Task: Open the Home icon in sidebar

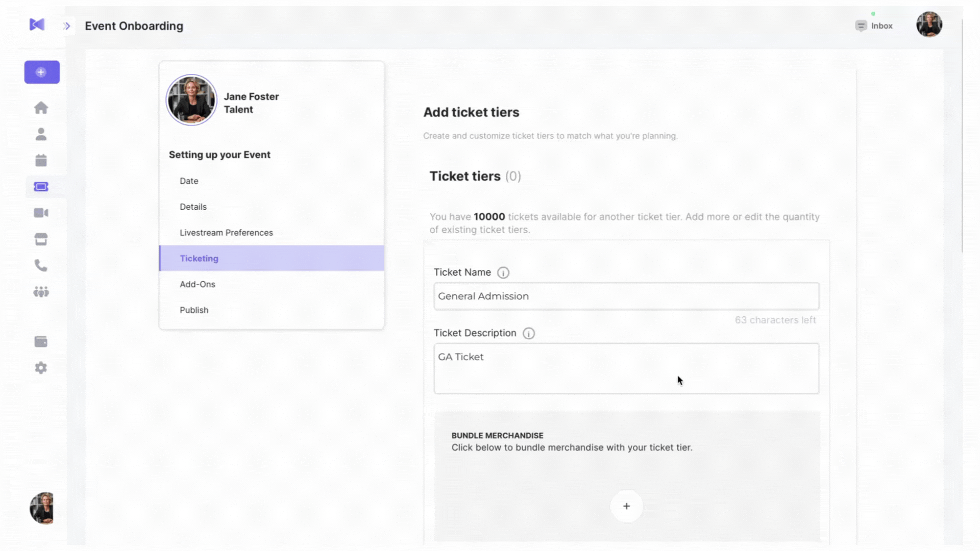Action: click(41, 108)
